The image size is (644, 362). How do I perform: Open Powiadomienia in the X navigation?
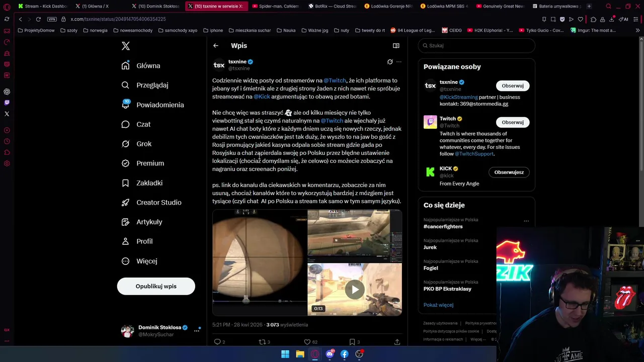click(x=153, y=105)
